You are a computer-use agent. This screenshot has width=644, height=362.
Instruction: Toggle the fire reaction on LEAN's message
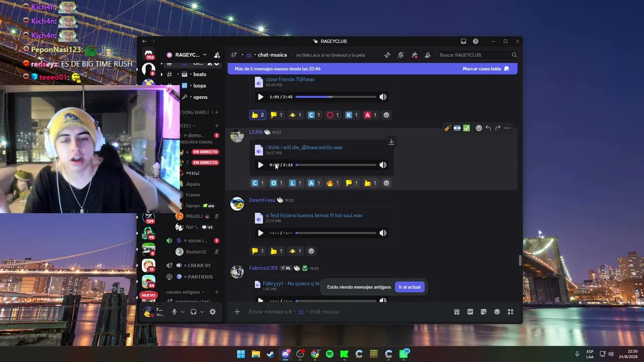[x=333, y=183]
